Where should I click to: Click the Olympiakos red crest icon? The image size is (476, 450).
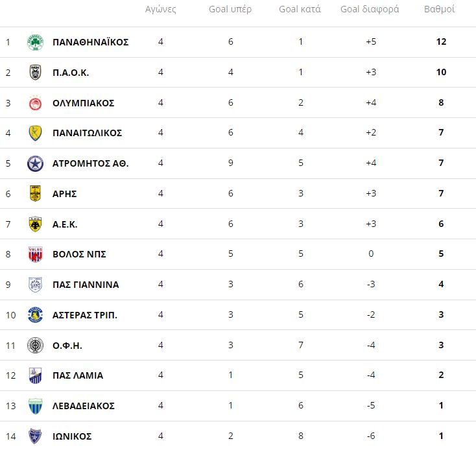pos(35,103)
